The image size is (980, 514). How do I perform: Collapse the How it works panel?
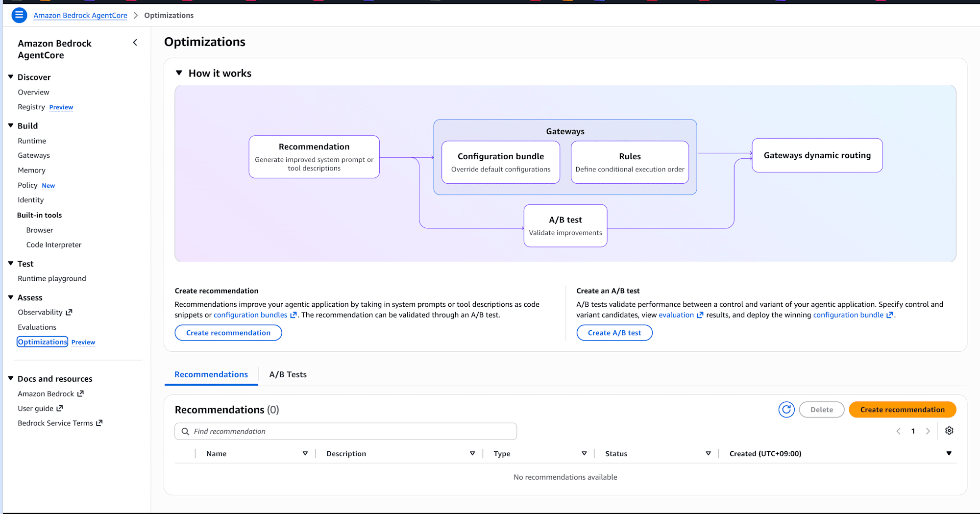click(179, 73)
